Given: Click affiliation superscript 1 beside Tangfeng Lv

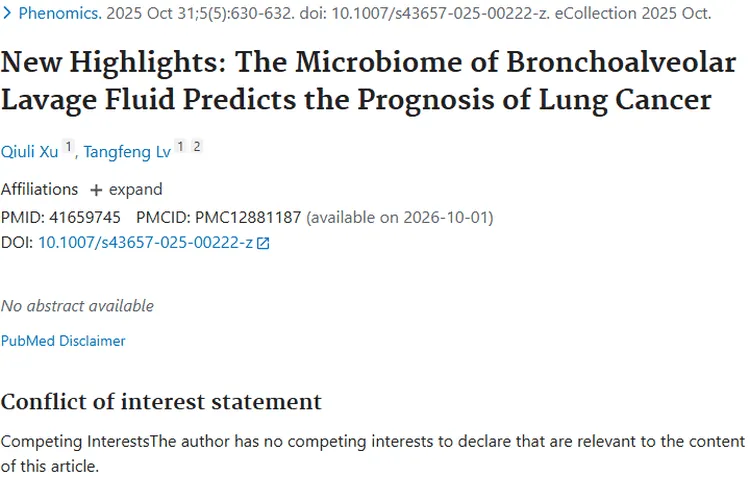Looking at the screenshot, I should point(180,147).
